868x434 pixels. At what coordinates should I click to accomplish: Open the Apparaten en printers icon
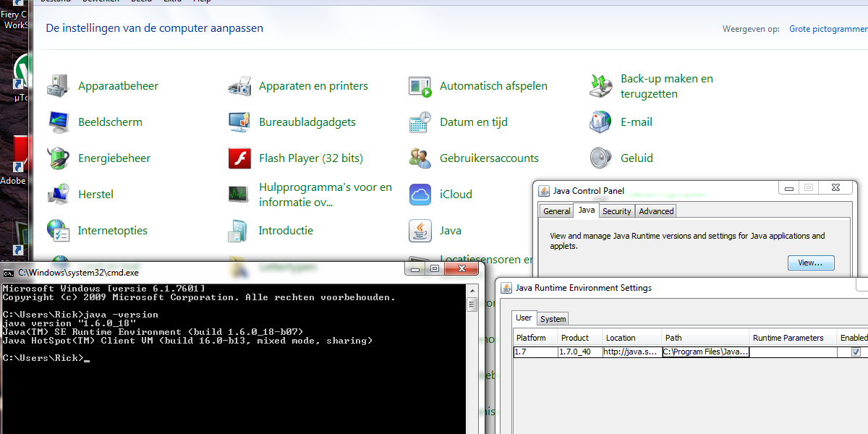point(239,85)
